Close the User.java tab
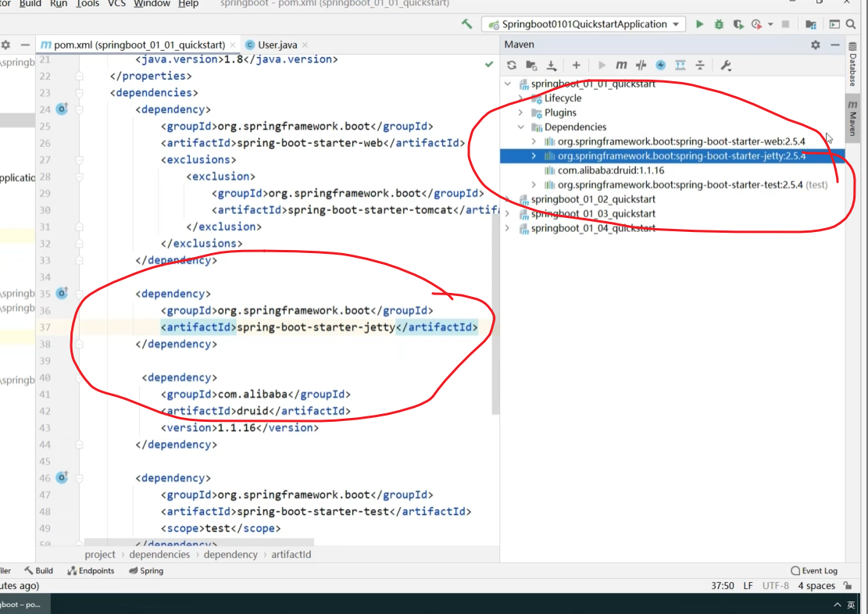Screen dimensions: 868x614 pyautogui.click(x=305, y=45)
